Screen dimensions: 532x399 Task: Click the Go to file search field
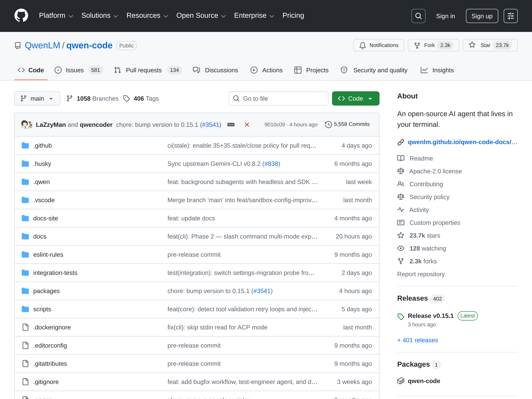pyautogui.click(x=278, y=99)
